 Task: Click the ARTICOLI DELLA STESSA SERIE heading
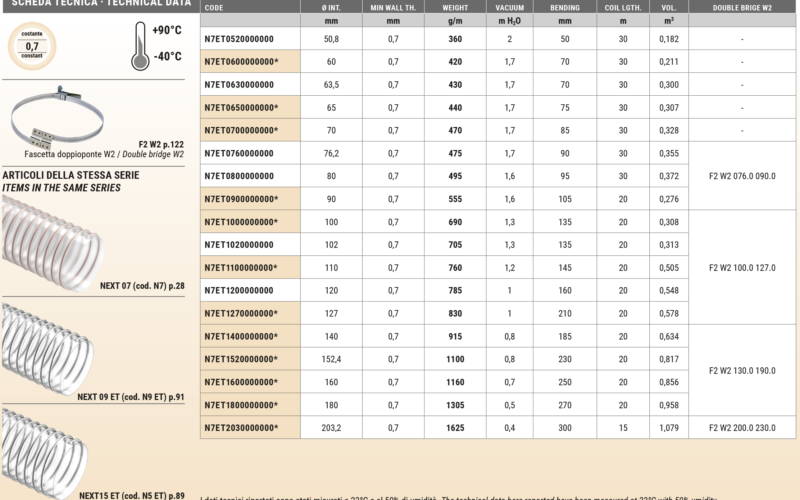70,175
